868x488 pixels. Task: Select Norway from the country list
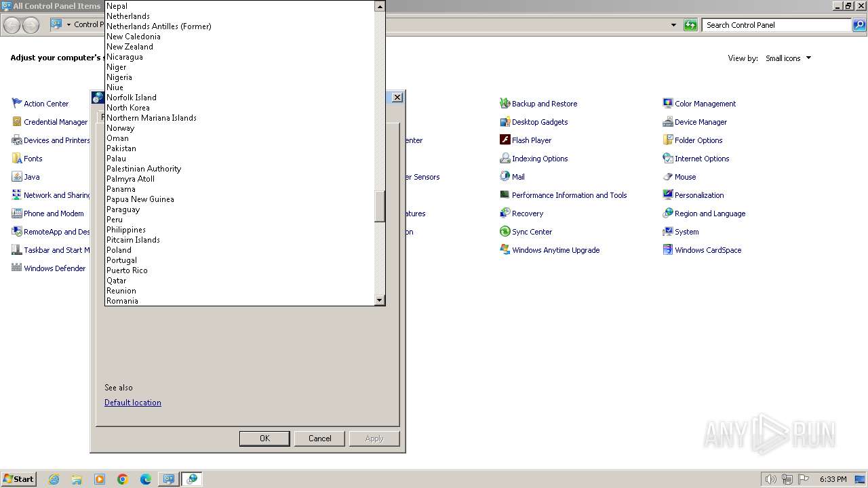point(240,128)
